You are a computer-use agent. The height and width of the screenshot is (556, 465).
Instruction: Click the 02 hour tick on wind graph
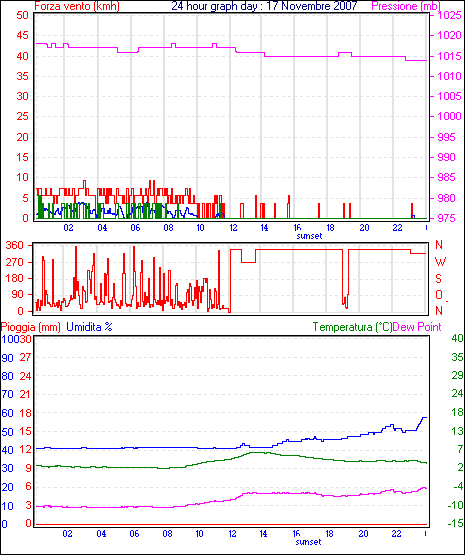coord(68,228)
